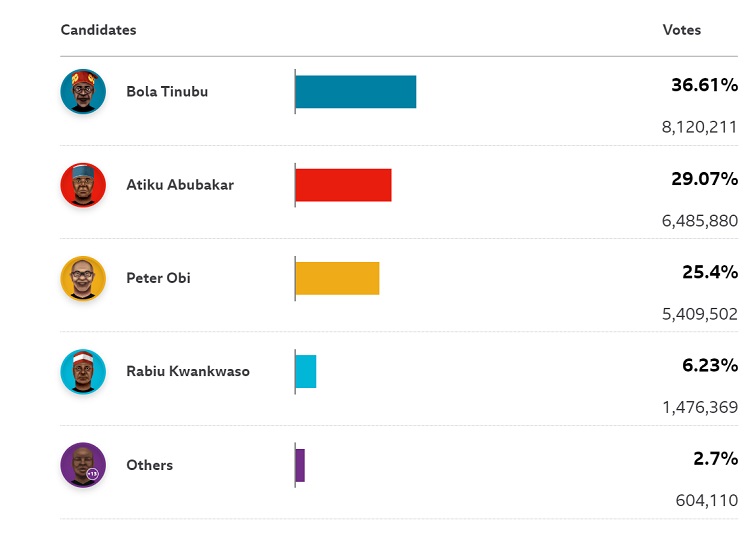The width and height of the screenshot is (750, 535).
Task: Click the 36.61% vote percentage
Action: tap(704, 85)
